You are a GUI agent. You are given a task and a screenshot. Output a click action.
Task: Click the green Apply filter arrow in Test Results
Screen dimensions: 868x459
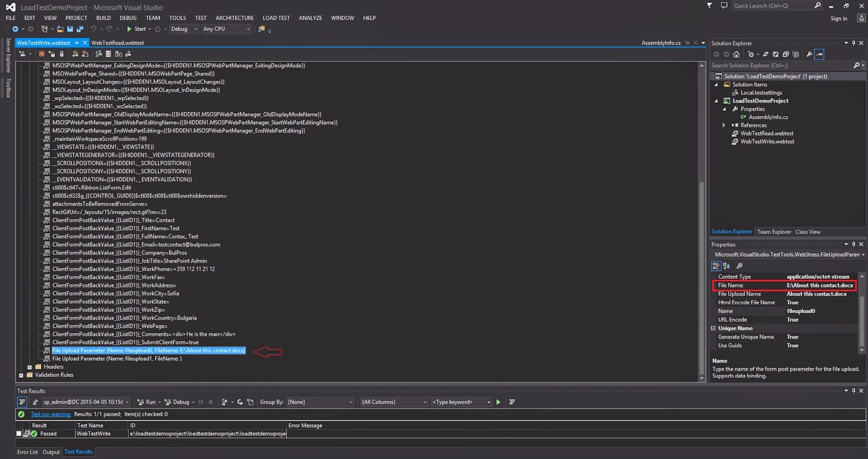point(498,402)
